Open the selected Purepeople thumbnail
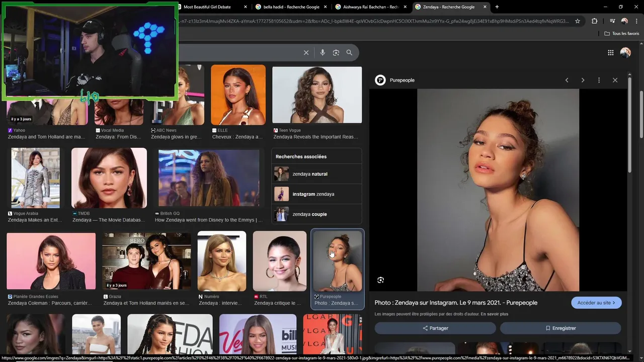644x362 pixels. (338, 261)
